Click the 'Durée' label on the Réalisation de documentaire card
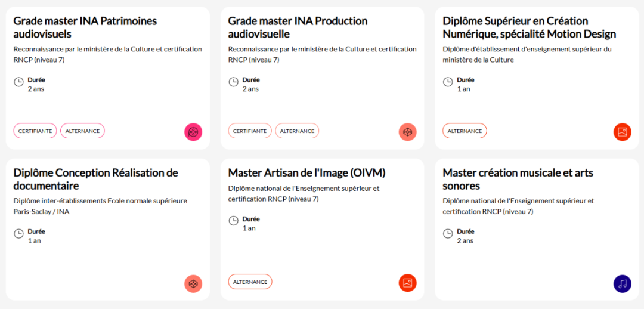 [36, 231]
